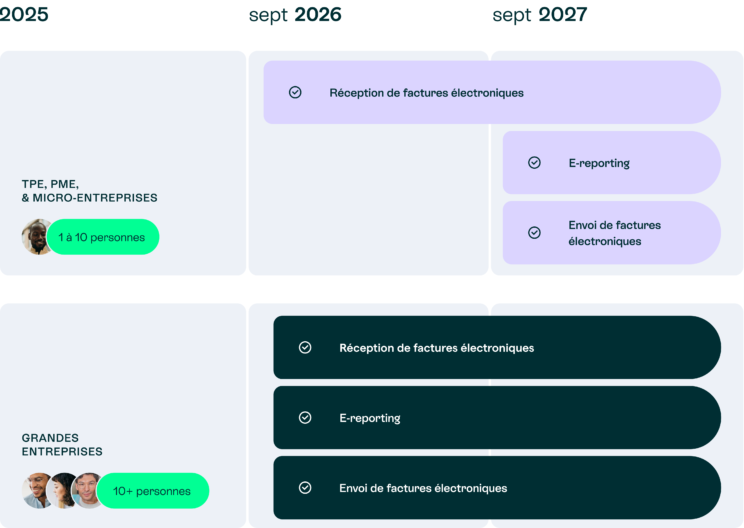Select the sept 2027 timeline heading
This screenshot has height=528, width=744.
tap(540, 15)
